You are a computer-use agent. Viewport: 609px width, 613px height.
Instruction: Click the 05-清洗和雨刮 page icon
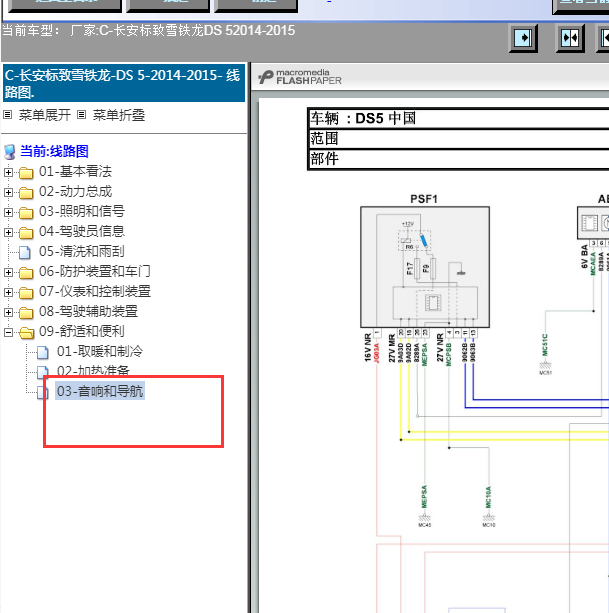coord(25,253)
